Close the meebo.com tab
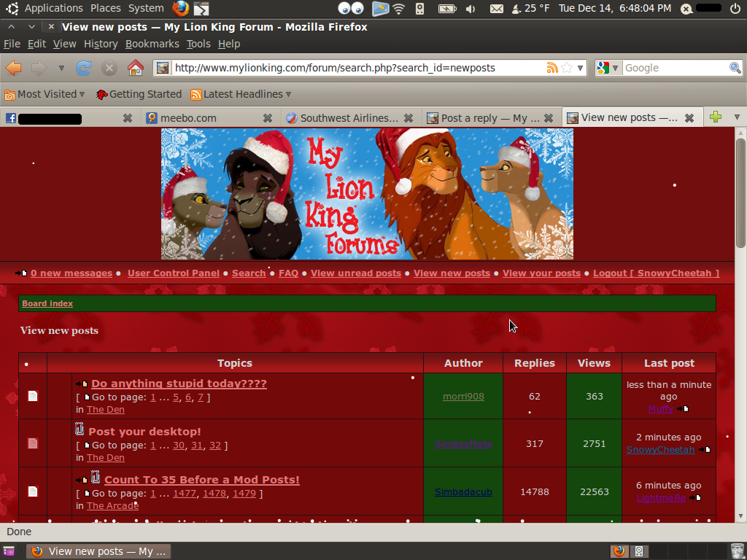This screenshot has height=560, width=747. click(268, 117)
